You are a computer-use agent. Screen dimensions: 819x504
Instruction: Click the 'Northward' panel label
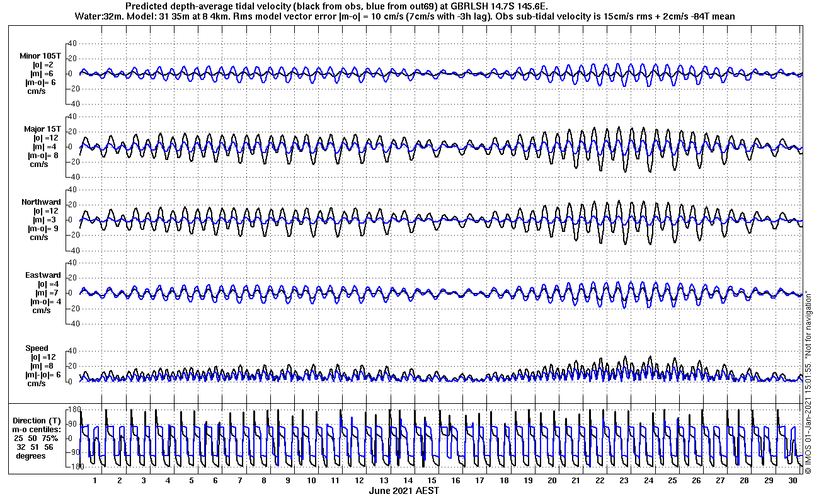[x=41, y=202]
